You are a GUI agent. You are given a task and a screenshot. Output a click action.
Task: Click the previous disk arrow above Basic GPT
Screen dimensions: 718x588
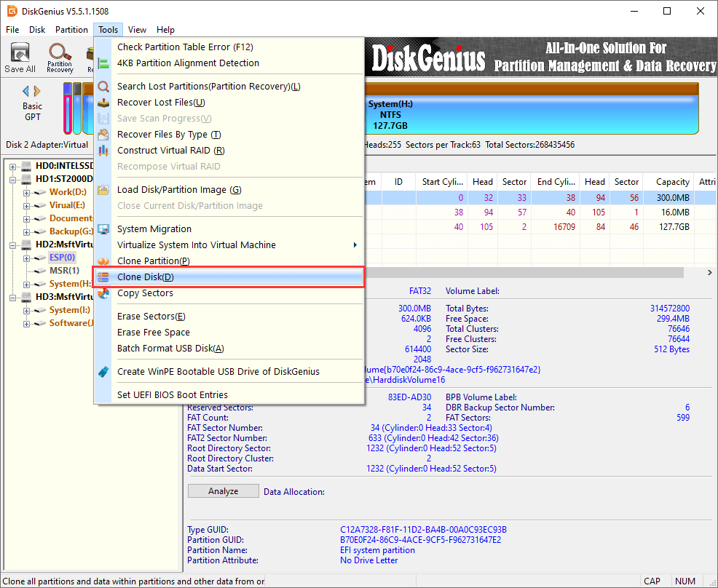[25, 91]
